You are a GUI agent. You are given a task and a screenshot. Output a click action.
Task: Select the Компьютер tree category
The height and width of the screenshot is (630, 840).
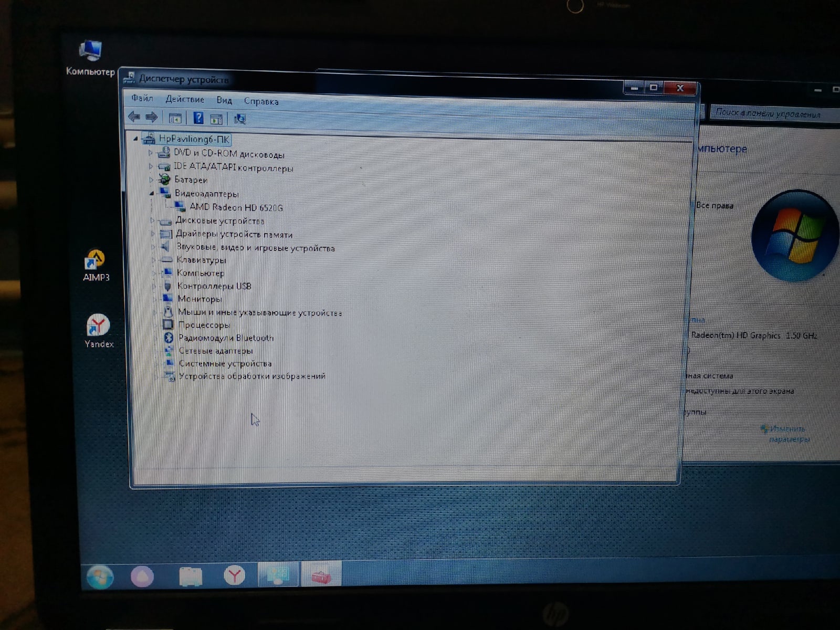point(200,273)
